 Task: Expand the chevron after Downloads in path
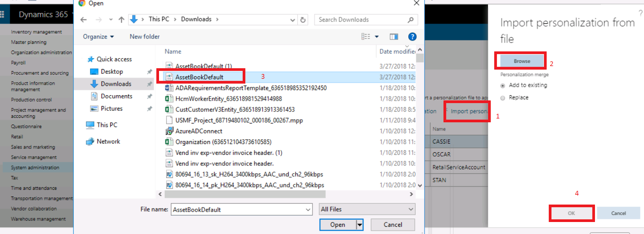pos(217,19)
